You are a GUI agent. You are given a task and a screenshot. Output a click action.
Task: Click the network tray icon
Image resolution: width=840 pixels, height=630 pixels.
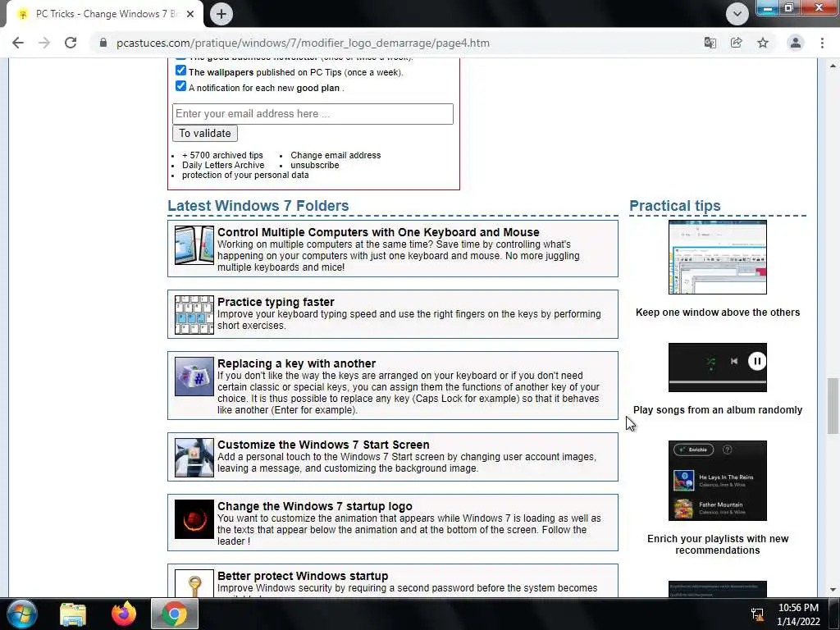757,614
